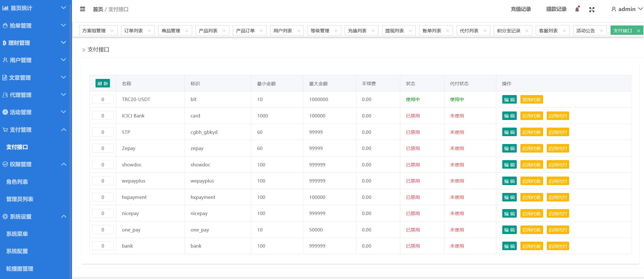Click the sort input field for bank row

click(x=103, y=246)
